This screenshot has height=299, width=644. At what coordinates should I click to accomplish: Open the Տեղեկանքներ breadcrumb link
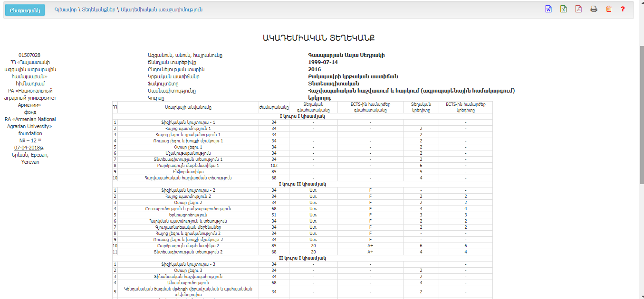(98, 9)
